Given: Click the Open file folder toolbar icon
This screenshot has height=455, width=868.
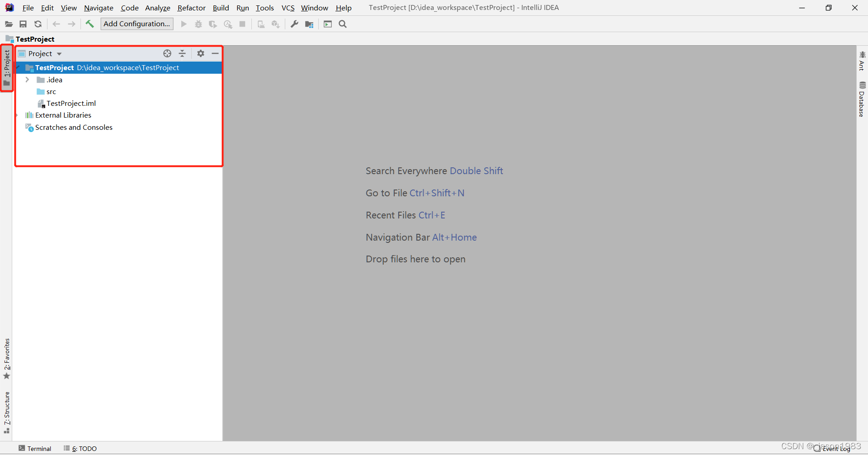Looking at the screenshot, I should [x=9, y=24].
